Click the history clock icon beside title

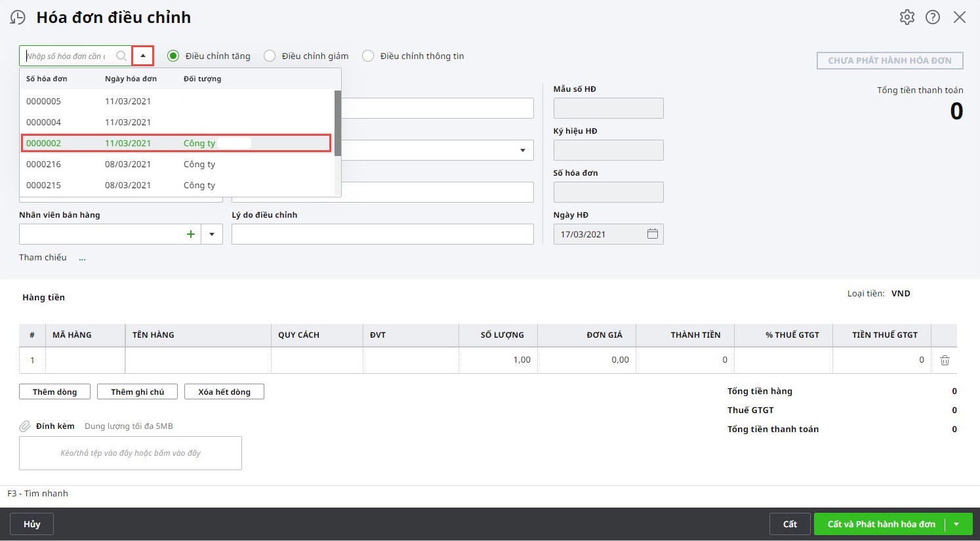(18, 18)
